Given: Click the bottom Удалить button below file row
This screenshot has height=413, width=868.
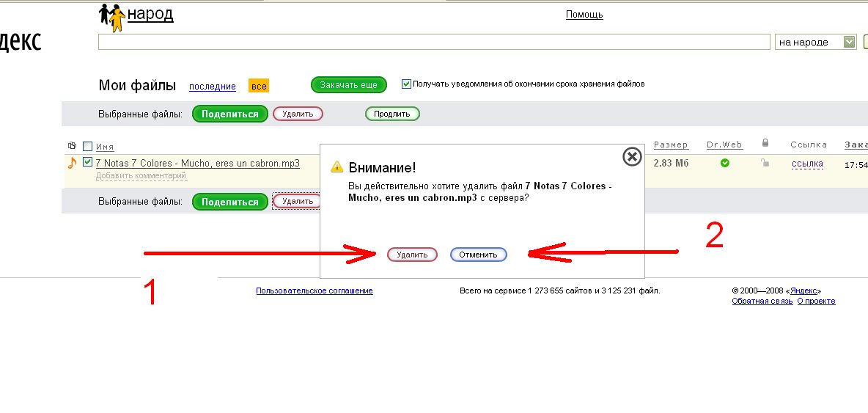Looking at the screenshot, I should [x=297, y=202].
